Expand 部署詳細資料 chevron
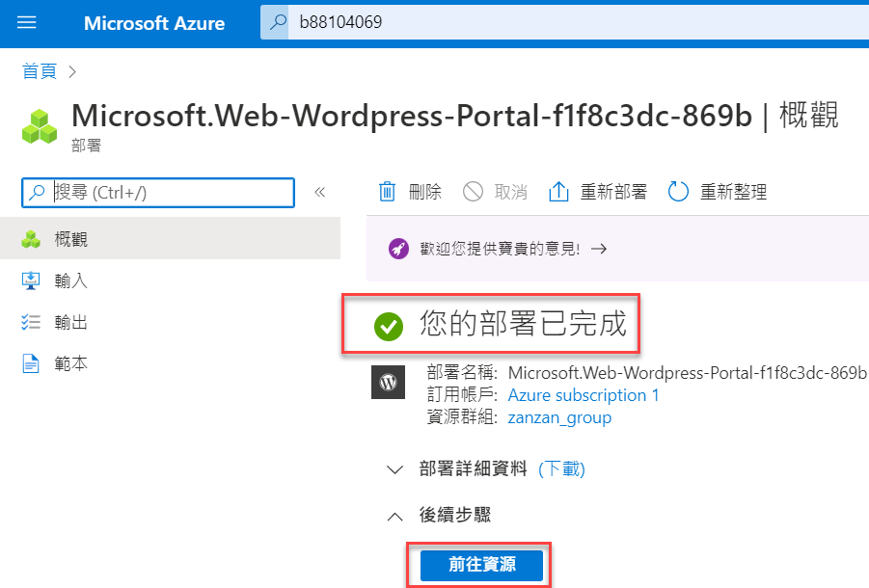 (x=394, y=469)
